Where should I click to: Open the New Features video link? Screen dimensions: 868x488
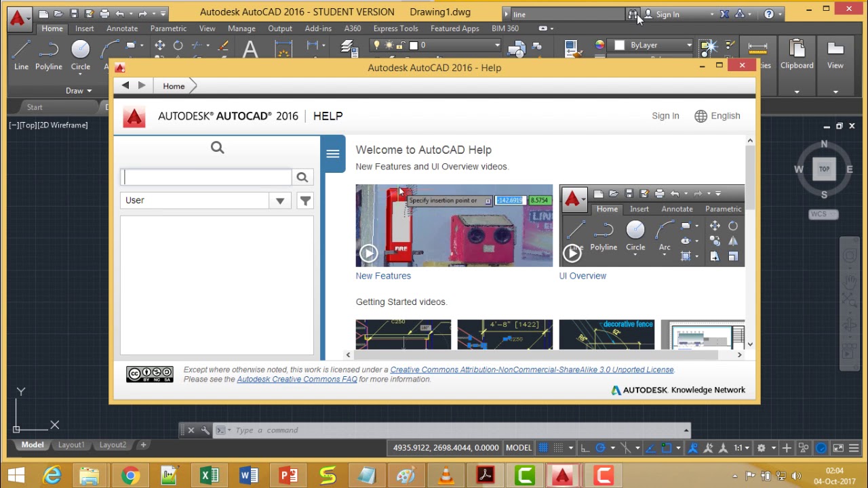(x=383, y=276)
